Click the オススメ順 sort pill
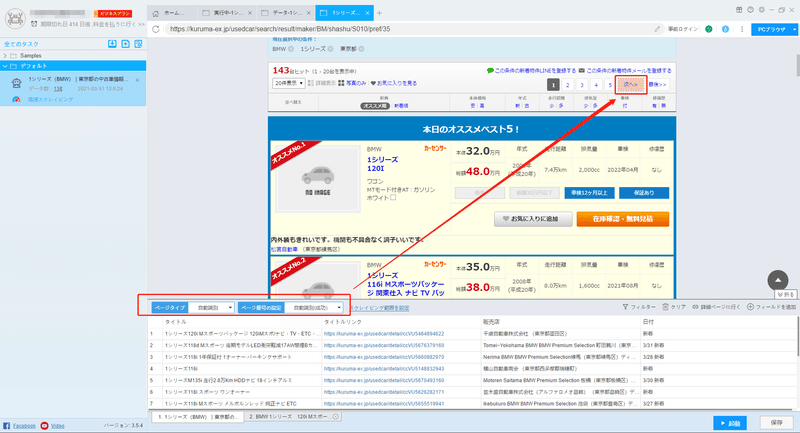The image size is (800, 433). click(x=375, y=106)
